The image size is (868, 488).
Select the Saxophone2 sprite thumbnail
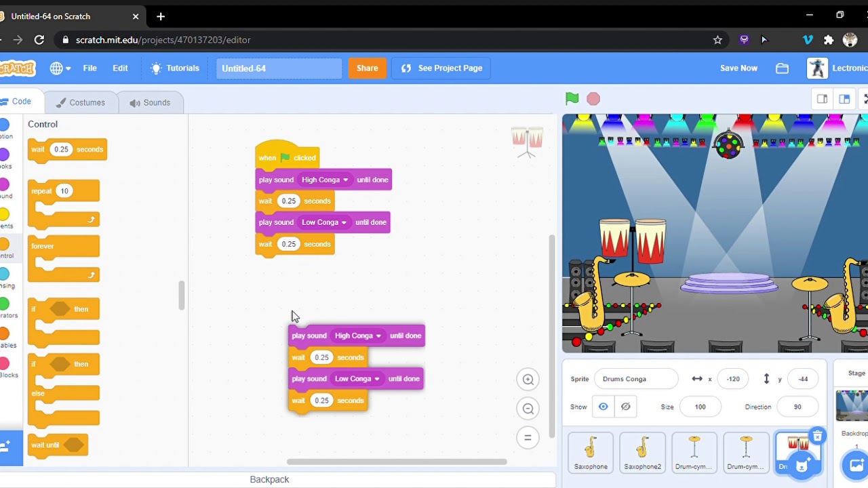pyautogui.click(x=642, y=452)
